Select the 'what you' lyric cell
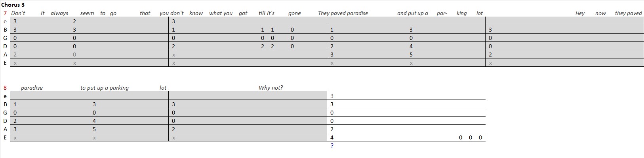 point(221,13)
